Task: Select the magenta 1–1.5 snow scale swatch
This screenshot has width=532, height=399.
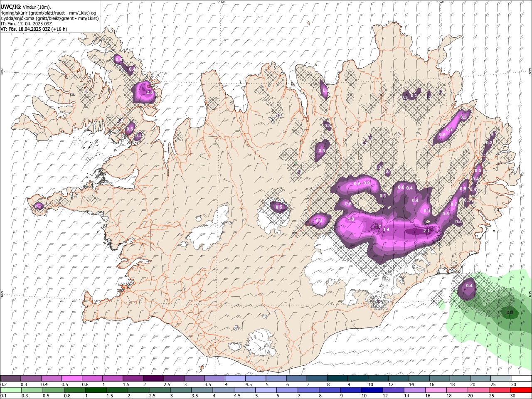Action: click(x=113, y=378)
